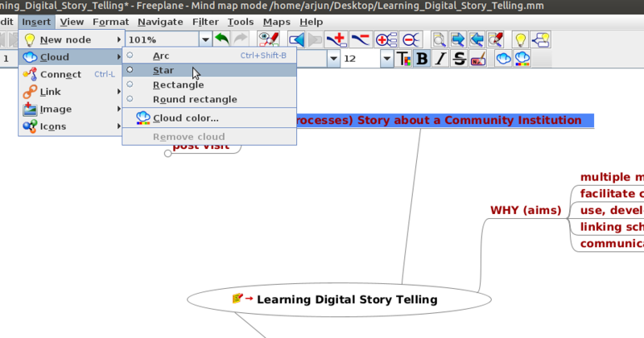Select the Learning Digital Story Telling root node
The width and height of the screenshot is (644, 338).
[x=339, y=299]
